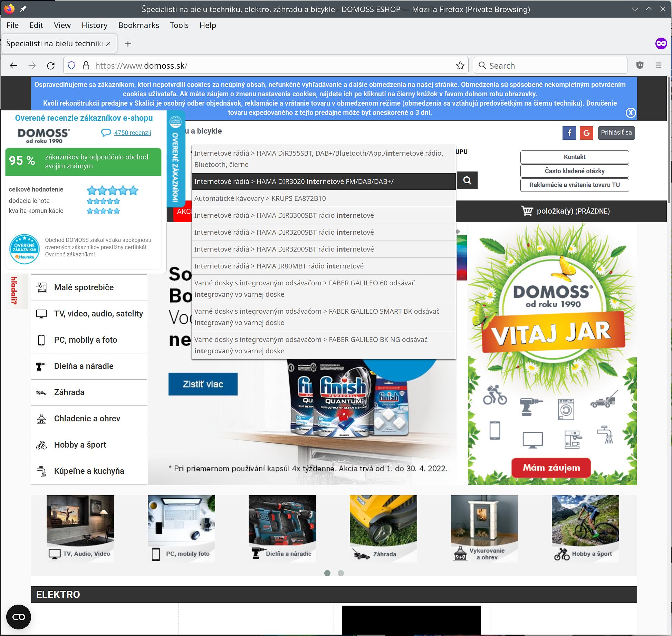Image resolution: width=672 pixels, height=636 pixels.
Task: Open the Edit menu
Action: (36, 25)
